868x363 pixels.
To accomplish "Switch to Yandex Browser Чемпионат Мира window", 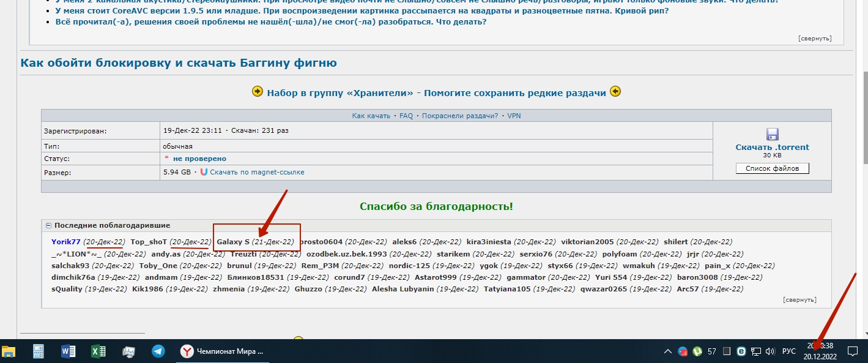I will tap(223, 351).
